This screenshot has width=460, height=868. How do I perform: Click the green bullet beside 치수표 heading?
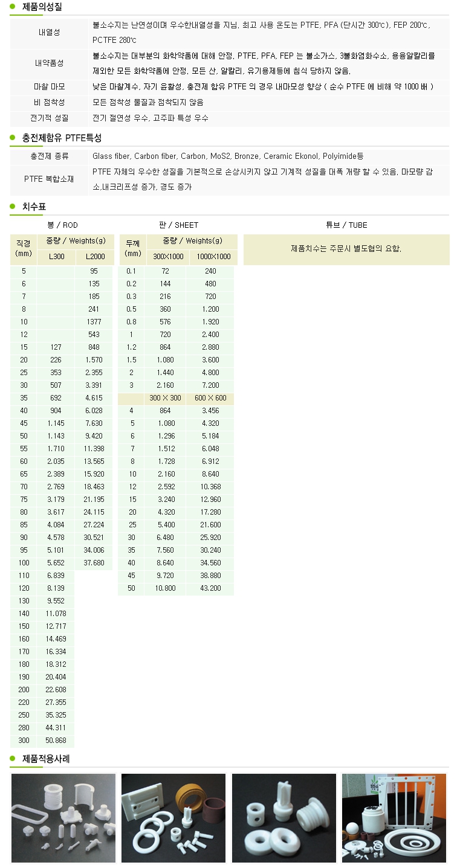13,207
